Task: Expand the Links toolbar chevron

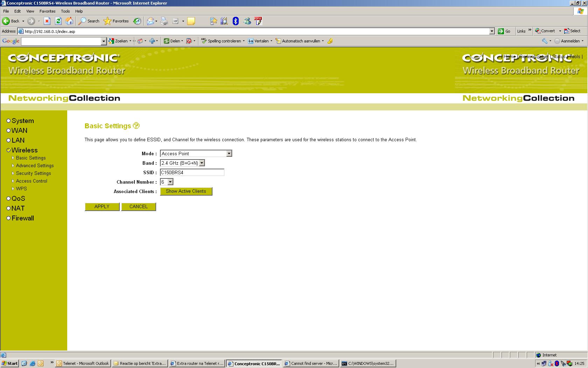Action: coord(530,30)
